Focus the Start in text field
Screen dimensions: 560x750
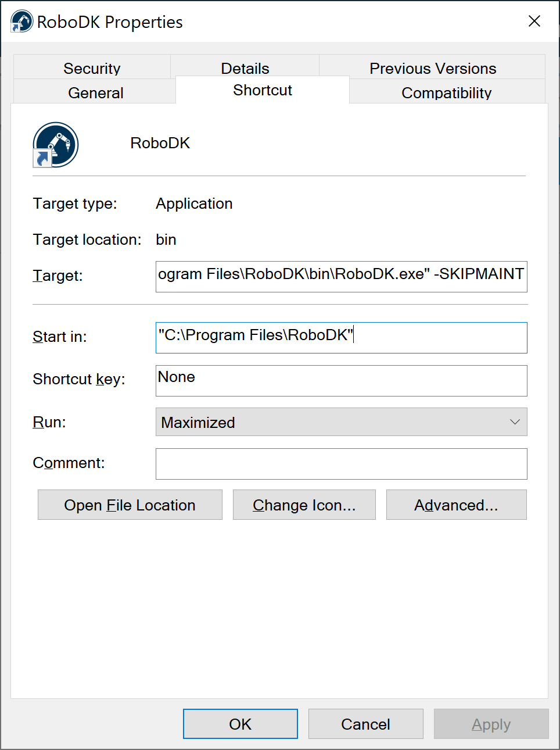point(342,338)
